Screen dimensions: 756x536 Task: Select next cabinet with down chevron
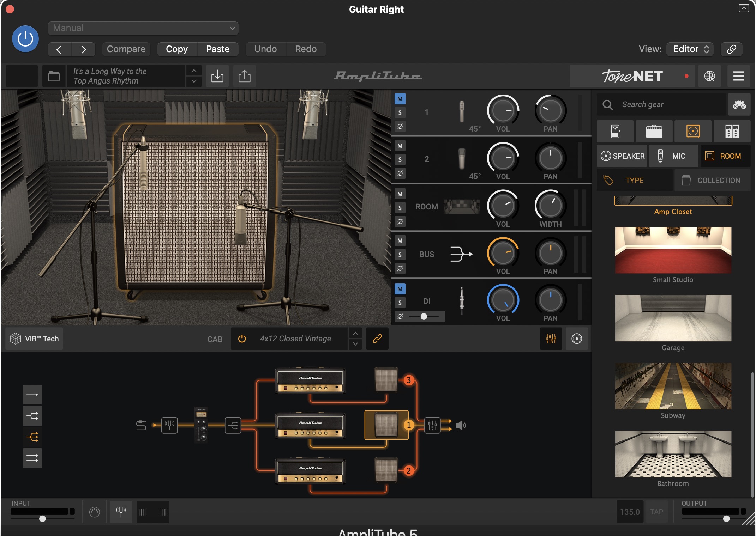click(x=355, y=344)
